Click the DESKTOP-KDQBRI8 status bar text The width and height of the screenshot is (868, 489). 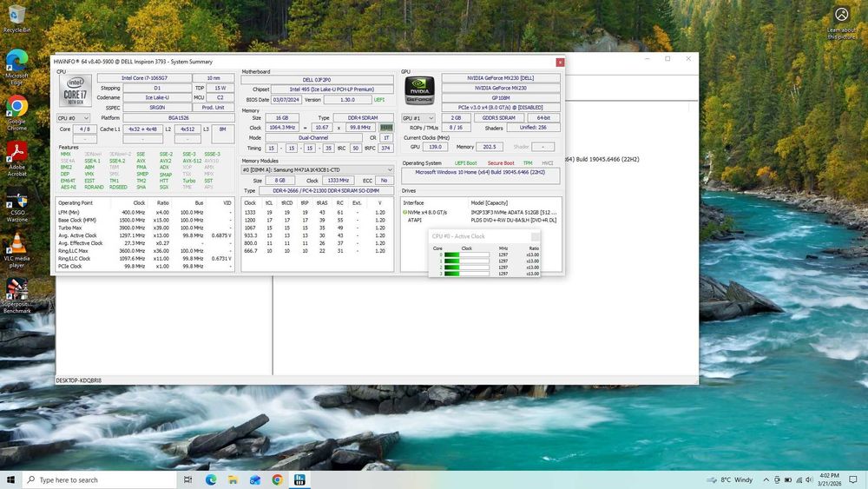point(79,380)
